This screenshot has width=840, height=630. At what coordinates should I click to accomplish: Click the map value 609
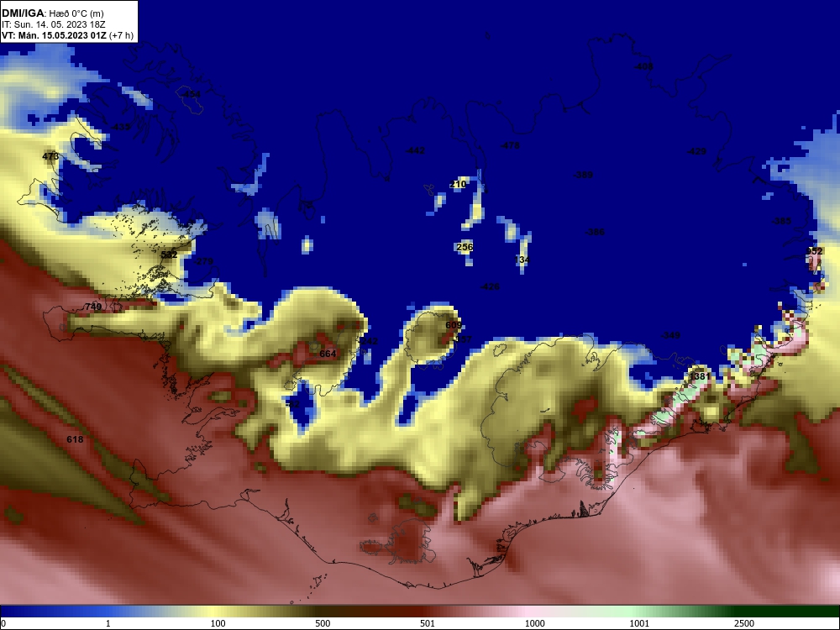454,325
